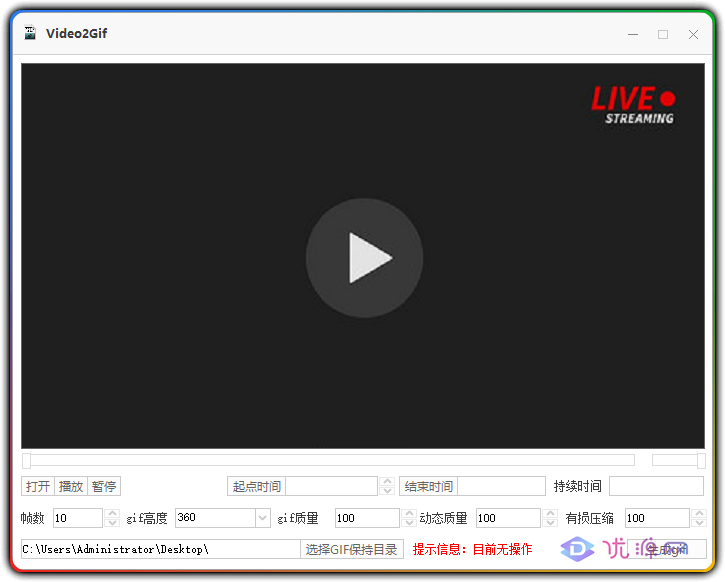Click the 持续时间 label
Viewport: 725px width, 582px height.
coord(578,486)
